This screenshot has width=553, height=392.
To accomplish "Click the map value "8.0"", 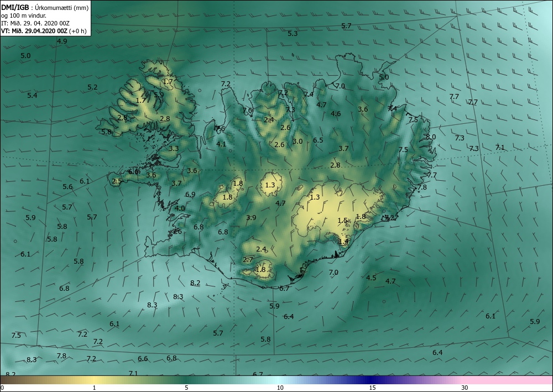I will 431,137.
